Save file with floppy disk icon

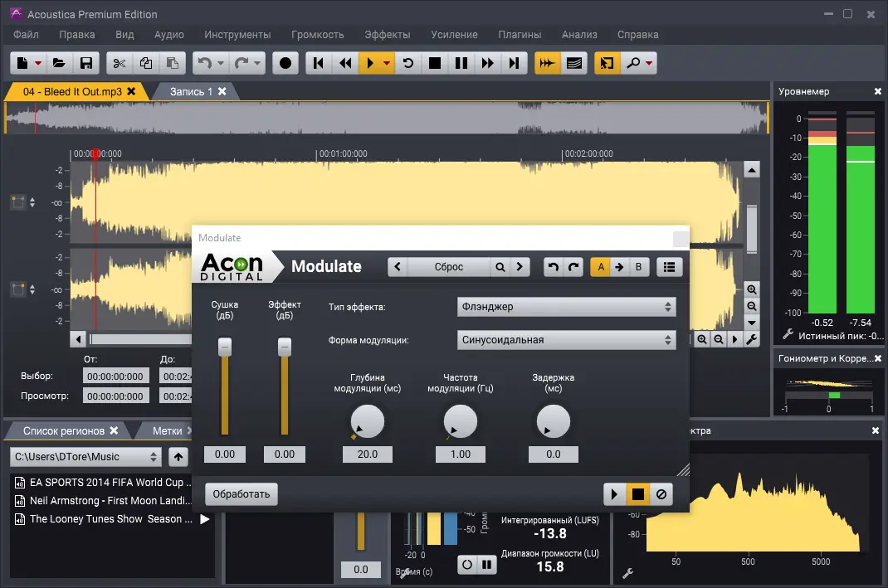coord(86,63)
